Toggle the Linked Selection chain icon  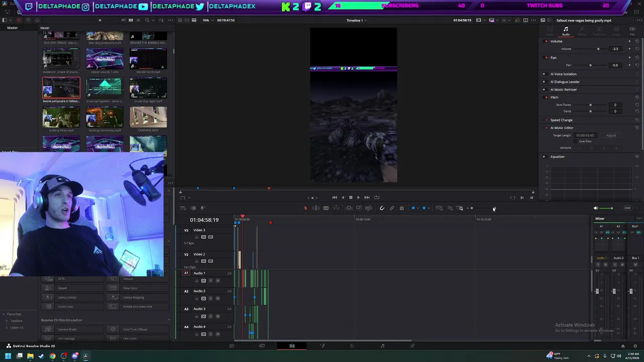pos(391,208)
